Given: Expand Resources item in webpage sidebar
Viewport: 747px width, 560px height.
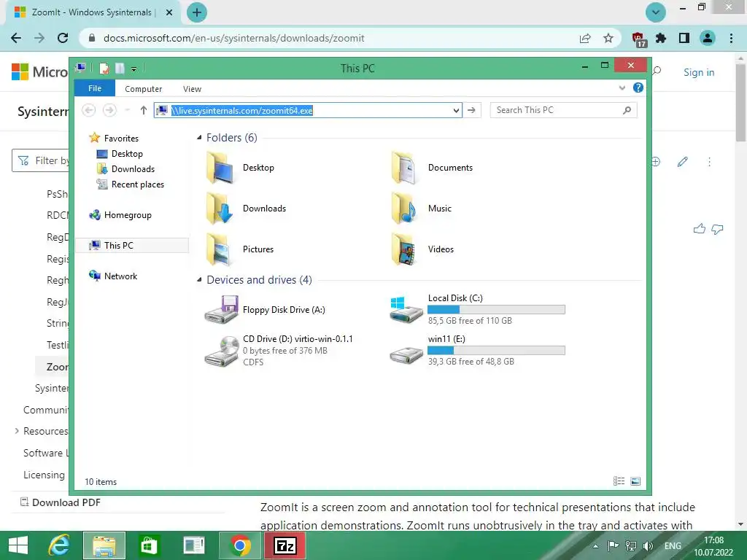Looking at the screenshot, I should pos(17,431).
